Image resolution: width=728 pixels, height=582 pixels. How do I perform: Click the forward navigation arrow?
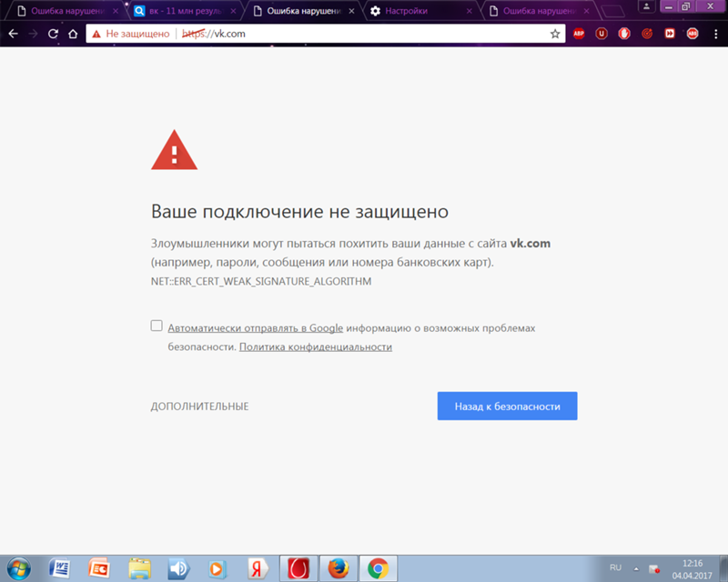(x=33, y=34)
